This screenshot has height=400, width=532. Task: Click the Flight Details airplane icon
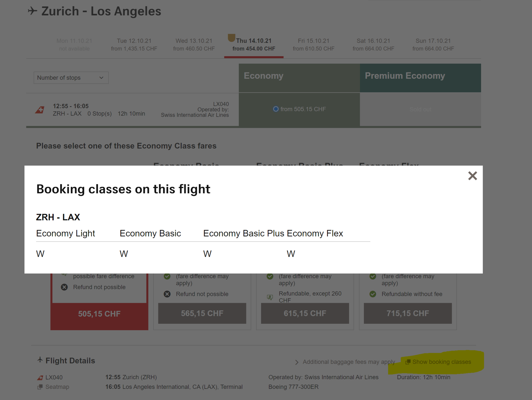tap(40, 360)
